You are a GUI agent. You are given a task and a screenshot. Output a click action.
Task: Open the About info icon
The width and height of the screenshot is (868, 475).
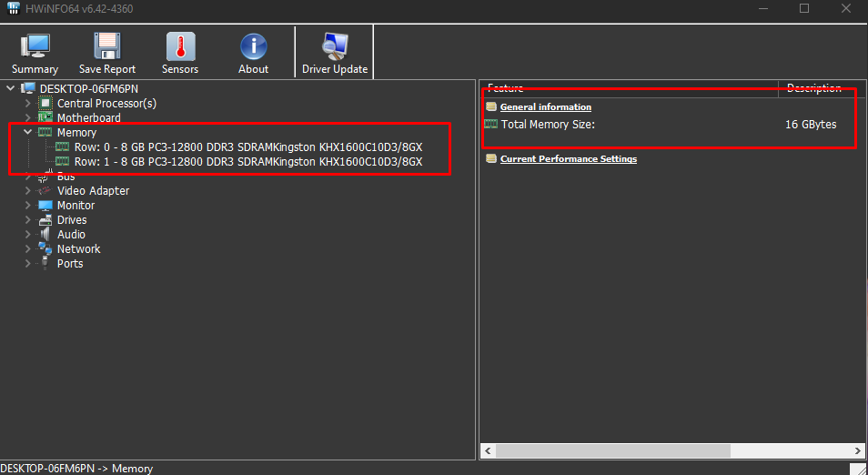(254, 46)
